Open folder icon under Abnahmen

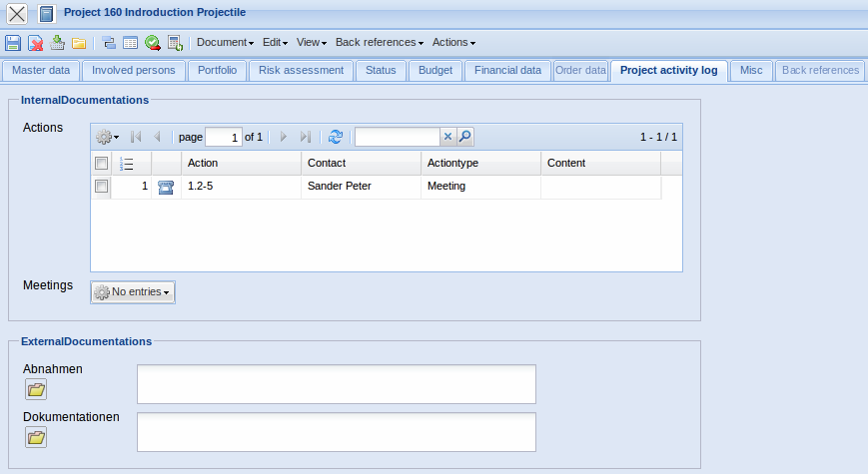[36, 389]
